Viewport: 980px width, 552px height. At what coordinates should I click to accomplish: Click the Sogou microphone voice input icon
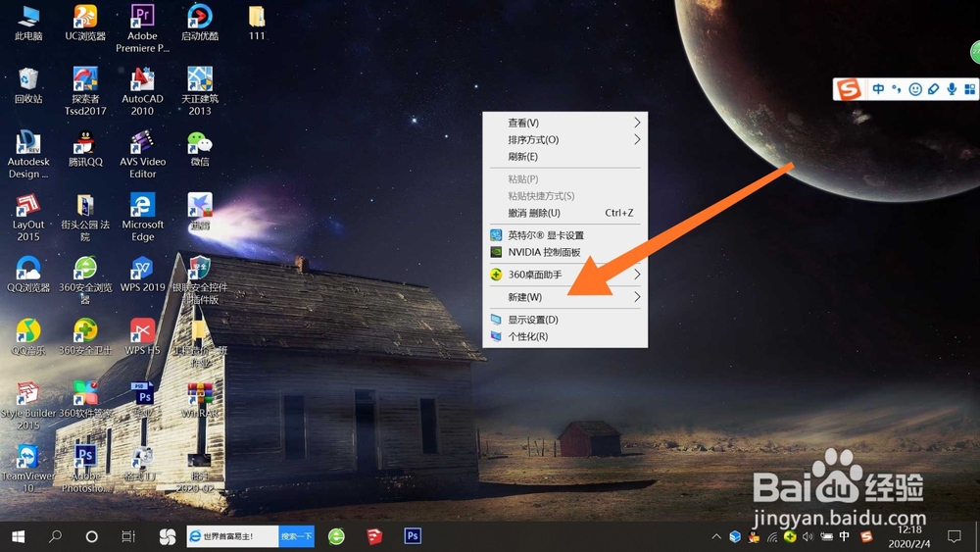(952, 89)
